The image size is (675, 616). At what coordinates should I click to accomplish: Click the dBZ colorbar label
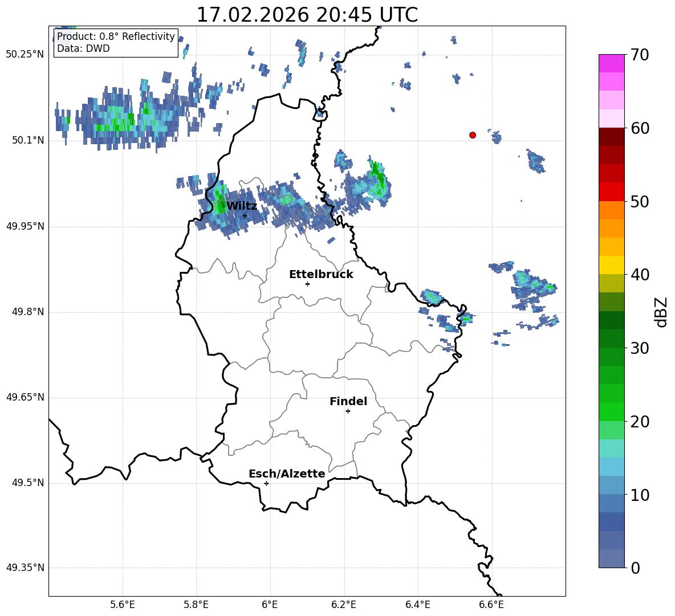point(661,312)
